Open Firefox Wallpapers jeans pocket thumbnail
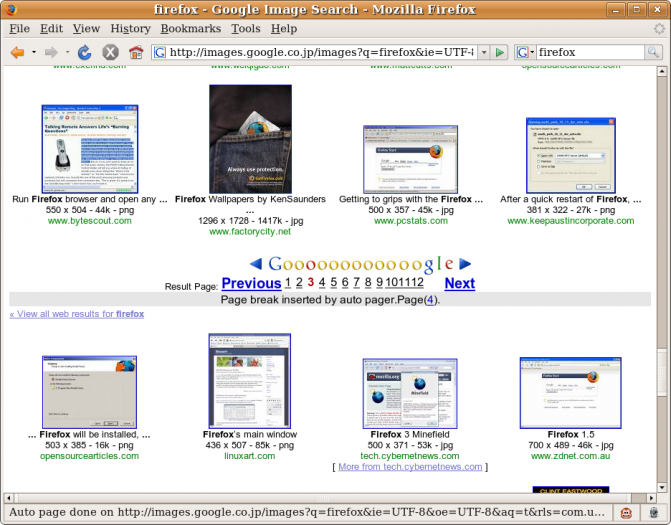 (x=250, y=139)
